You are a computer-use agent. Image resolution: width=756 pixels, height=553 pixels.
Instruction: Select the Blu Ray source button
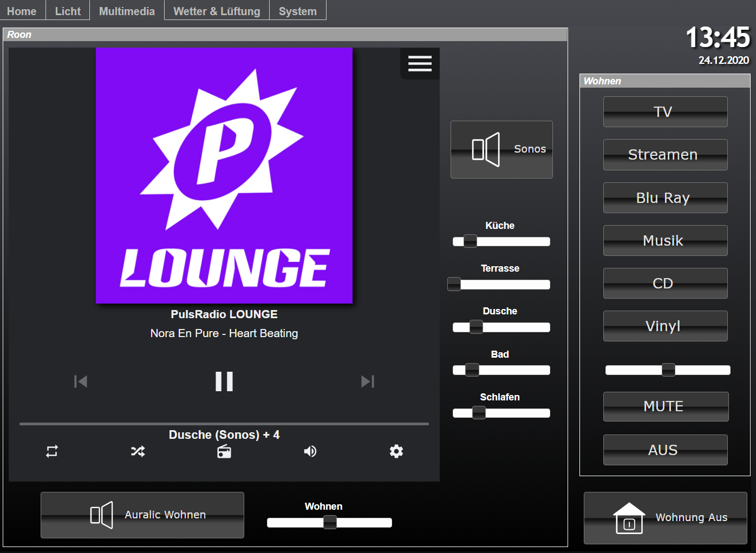tap(666, 198)
